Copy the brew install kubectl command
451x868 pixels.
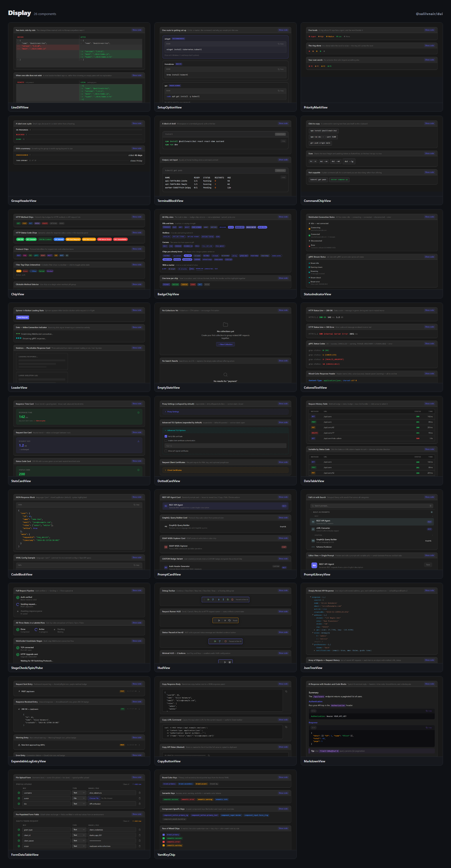coord(281,69)
